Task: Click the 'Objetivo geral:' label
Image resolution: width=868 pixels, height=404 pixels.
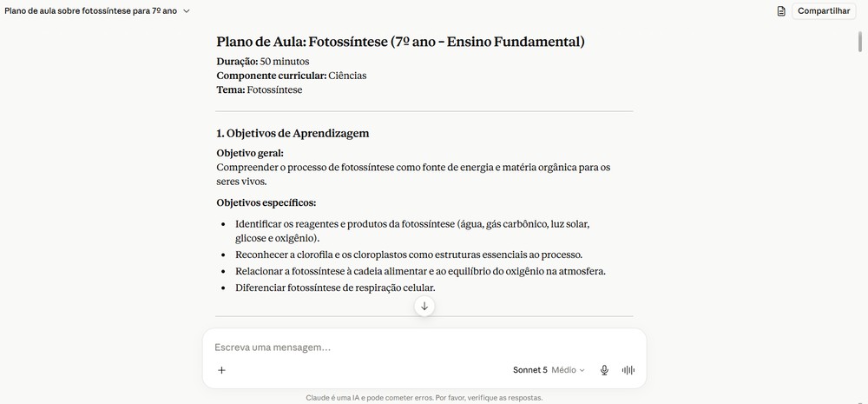Action: (x=250, y=153)
